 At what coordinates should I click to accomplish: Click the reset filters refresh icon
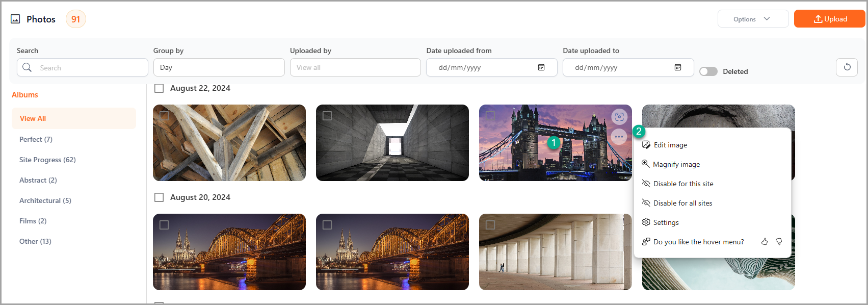coord(847,67)
